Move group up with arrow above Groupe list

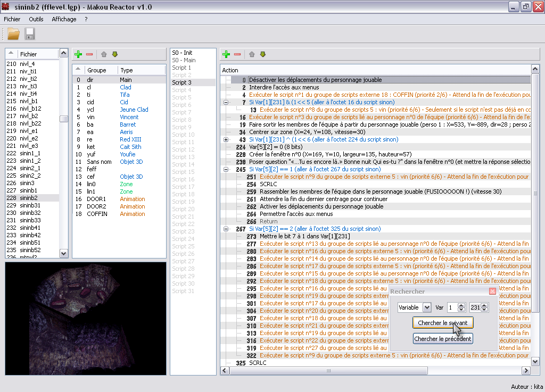pos(104,54)
